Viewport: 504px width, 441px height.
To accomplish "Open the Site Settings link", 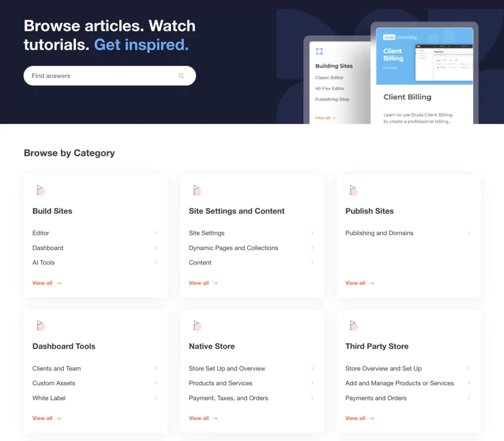I will (207, 233).
